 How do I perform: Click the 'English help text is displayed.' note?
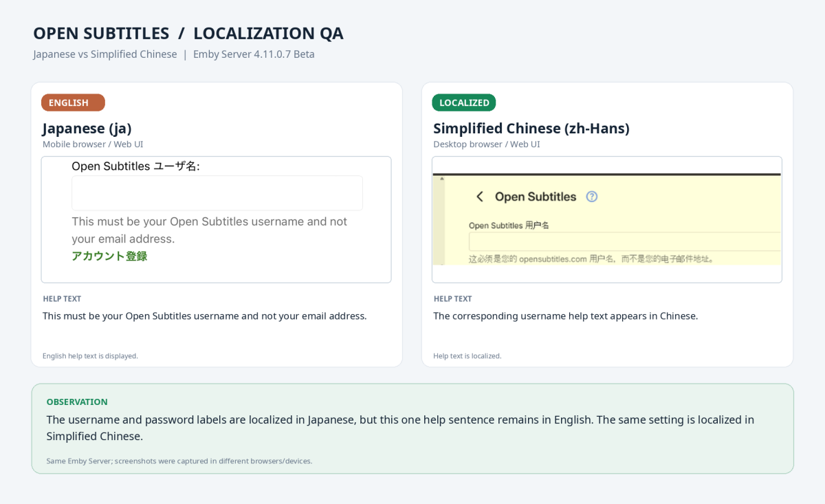pos(90,356)
